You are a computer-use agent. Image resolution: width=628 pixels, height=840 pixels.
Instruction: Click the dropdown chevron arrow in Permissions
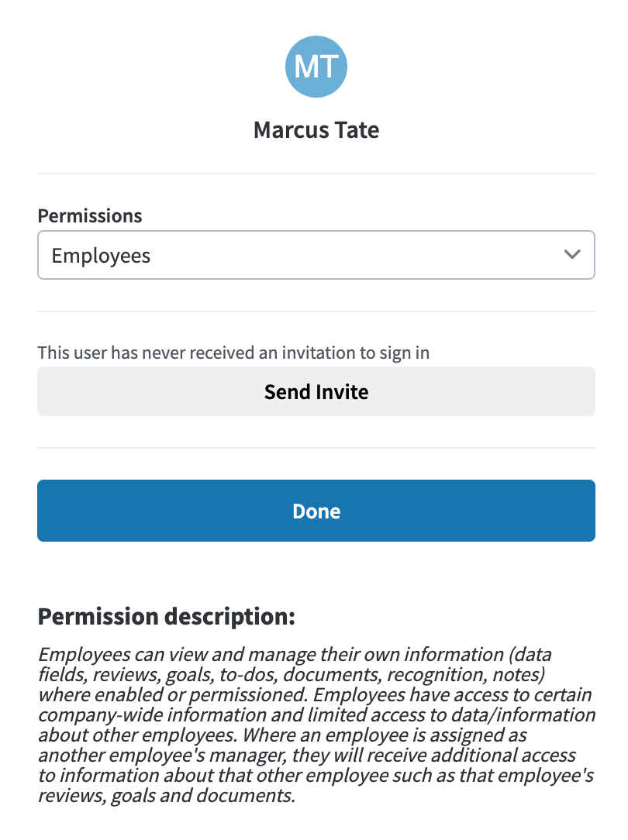[572, 254]
